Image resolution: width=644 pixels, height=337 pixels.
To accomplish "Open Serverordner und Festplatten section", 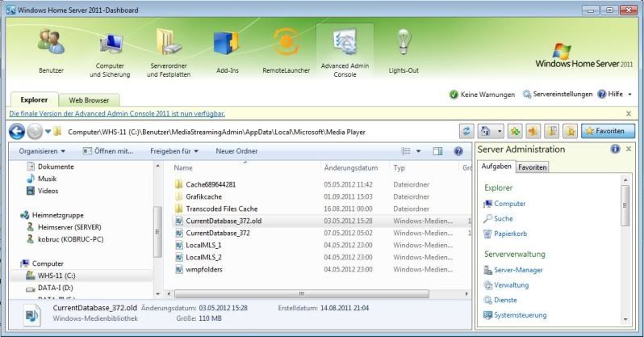I will pyautogui.click(x=169, y=53).
